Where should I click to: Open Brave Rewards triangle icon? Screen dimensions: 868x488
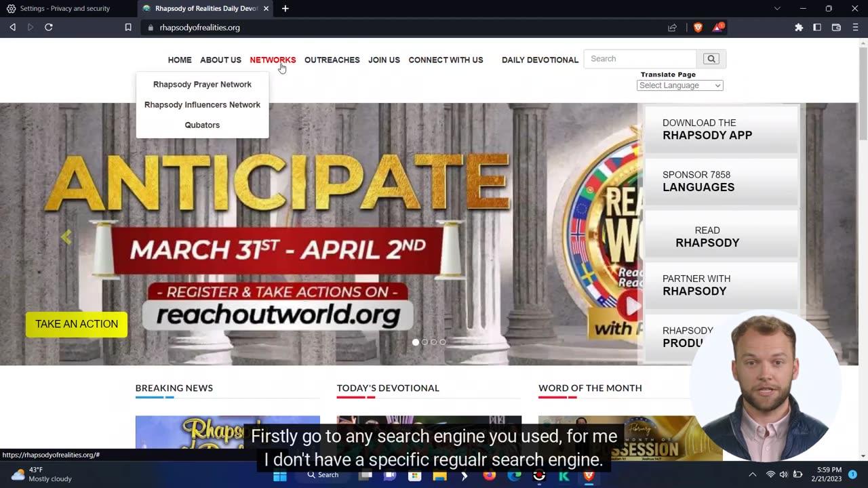coord(718,27)
